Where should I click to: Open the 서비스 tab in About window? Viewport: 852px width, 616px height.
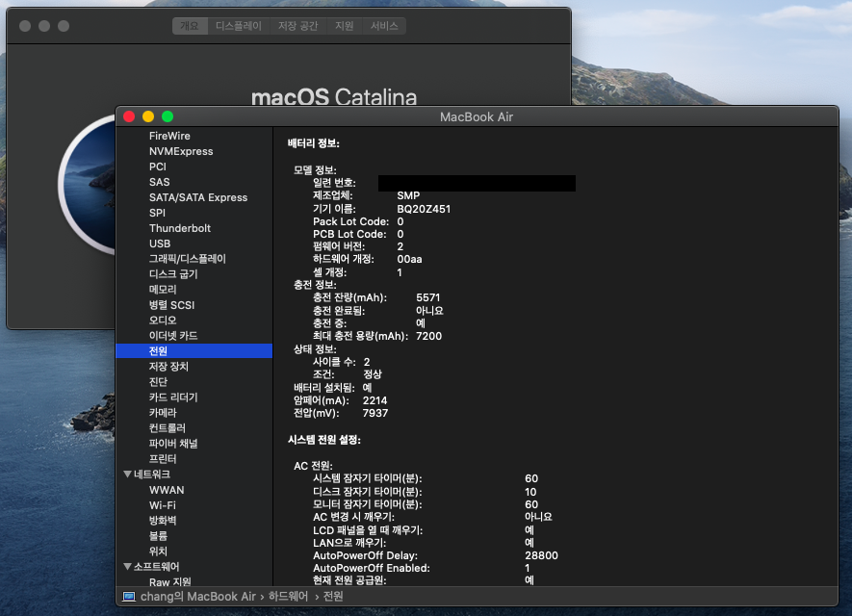[x=384, y=26]
